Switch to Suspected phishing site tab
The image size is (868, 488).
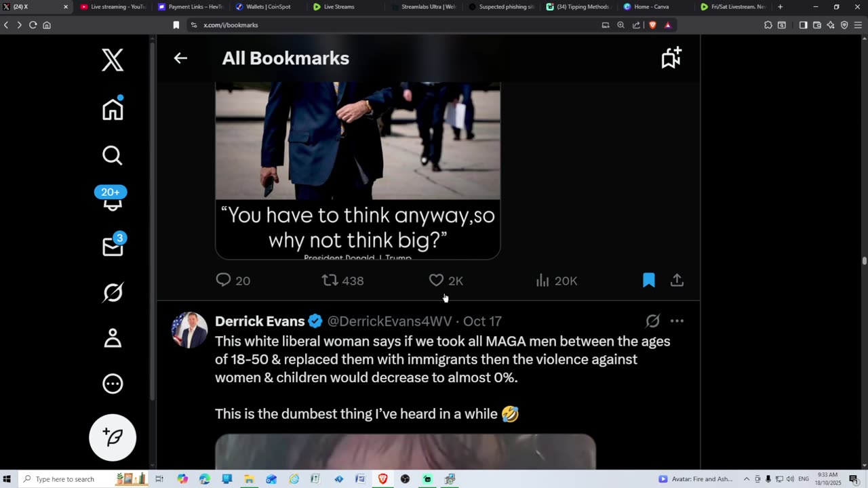[502, 7]
